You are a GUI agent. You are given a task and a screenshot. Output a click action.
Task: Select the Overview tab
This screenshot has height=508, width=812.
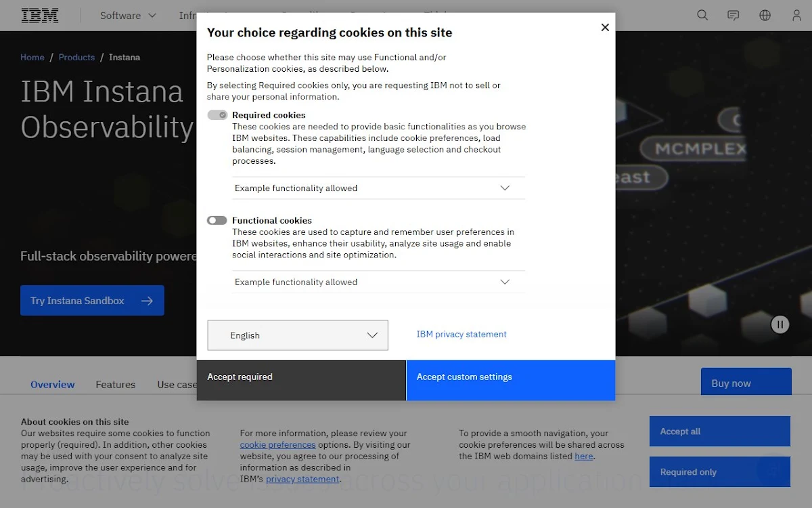pos(53,384)
